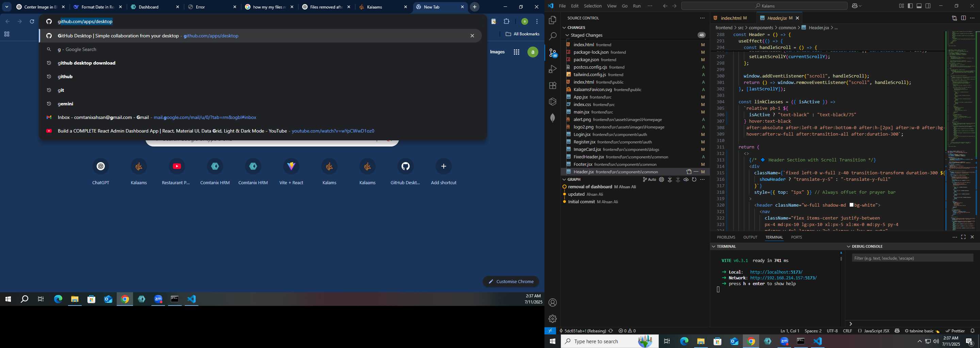
Task: Collapse the GRAPH section
Action: coord(564,179)
